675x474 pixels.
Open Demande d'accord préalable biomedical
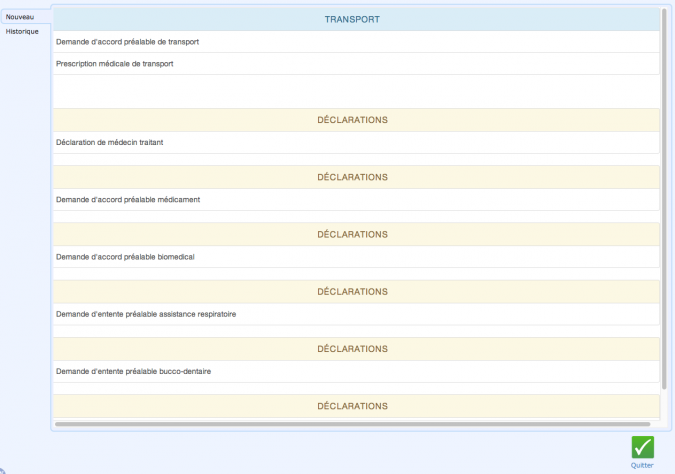point(356,257)
